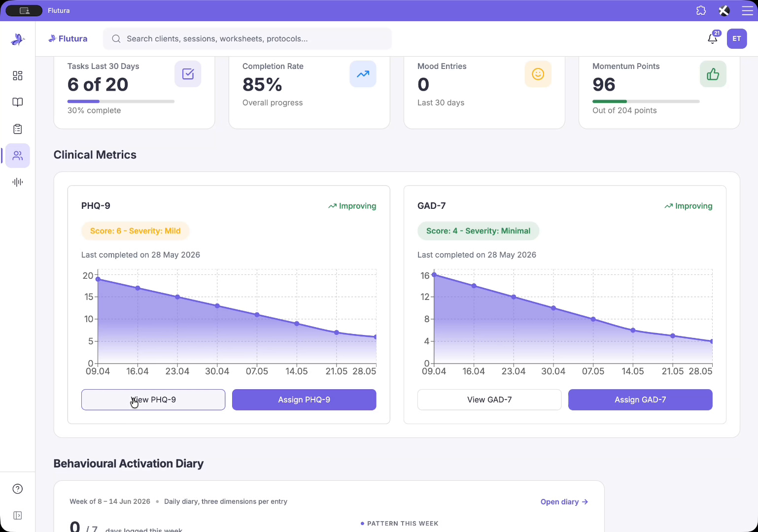This screenshot has width=758, height=532.
Task: Open the ET user avatar menu
Action: tap(737, 38)
